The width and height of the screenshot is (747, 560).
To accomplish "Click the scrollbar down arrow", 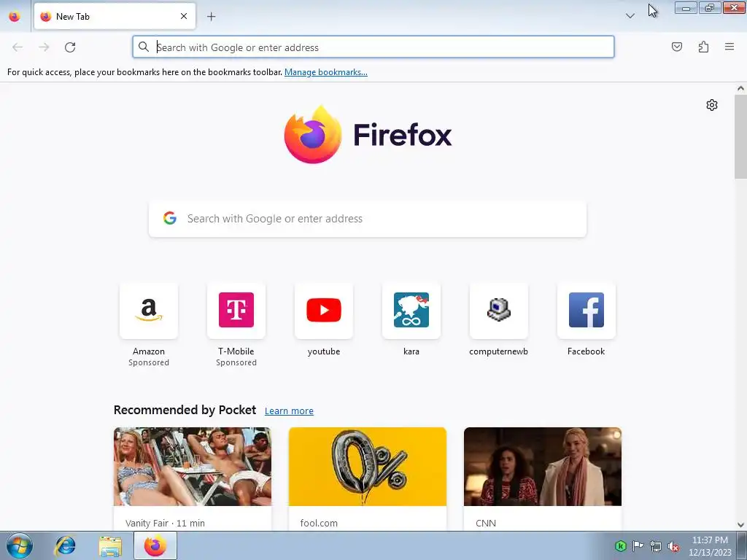I will pyautogui.click(x=740, y=525).
